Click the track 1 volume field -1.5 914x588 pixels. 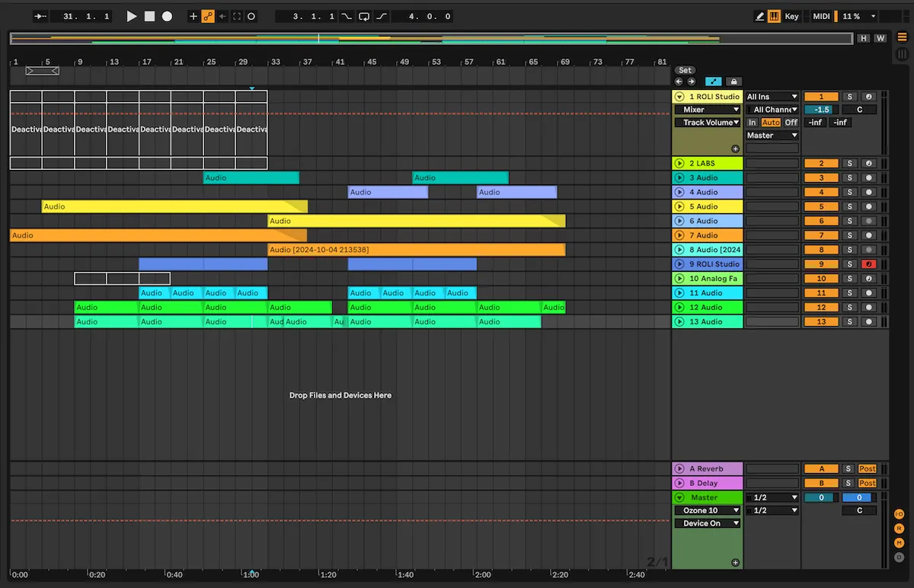821,110
